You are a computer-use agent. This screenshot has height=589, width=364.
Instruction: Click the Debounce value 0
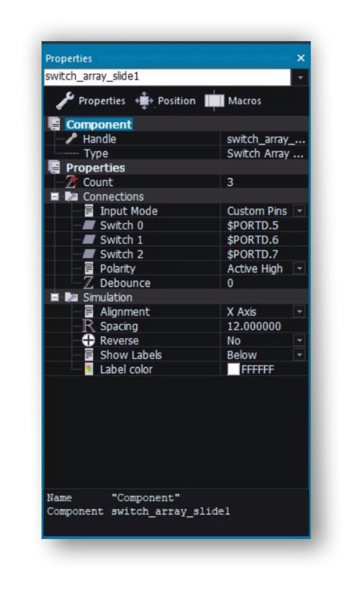[x=230, y=283]
